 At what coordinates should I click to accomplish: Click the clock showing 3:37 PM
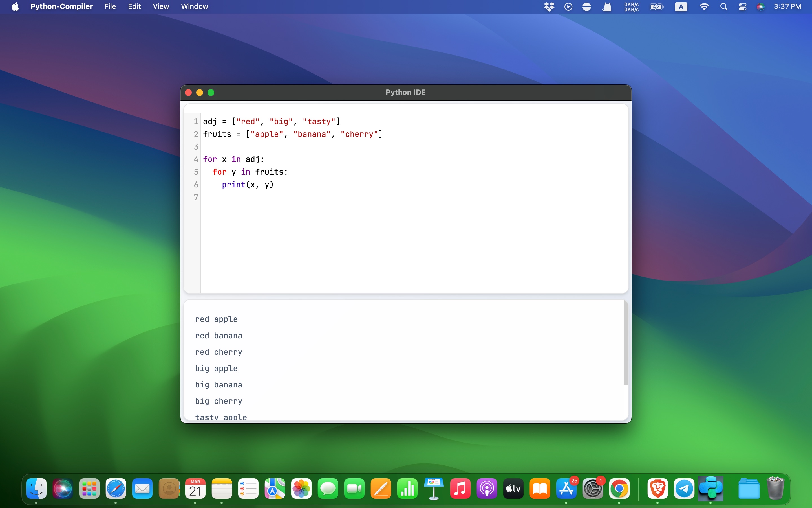pos(787,7)
